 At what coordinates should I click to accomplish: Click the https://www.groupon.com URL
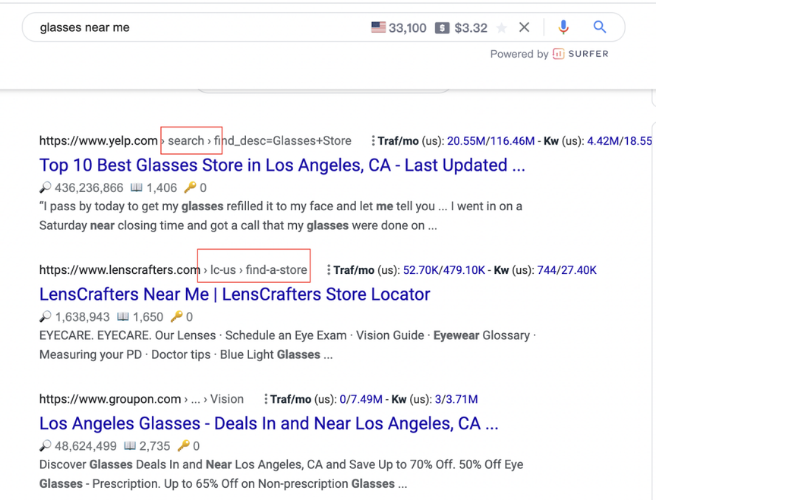(x=110, y=399)
